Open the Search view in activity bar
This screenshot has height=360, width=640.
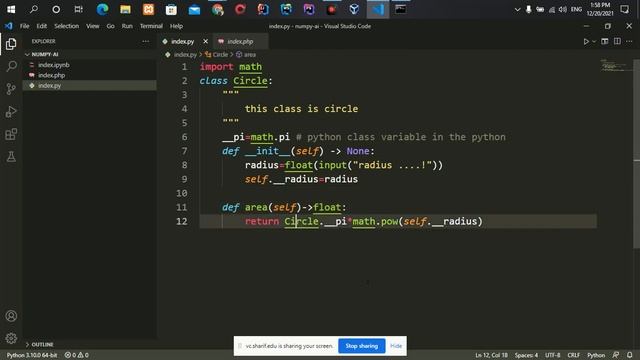(11, 66)
